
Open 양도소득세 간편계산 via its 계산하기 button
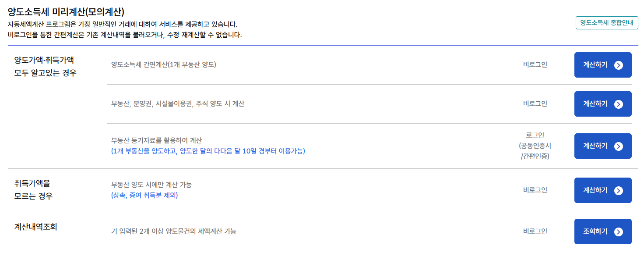coord(603,64)
